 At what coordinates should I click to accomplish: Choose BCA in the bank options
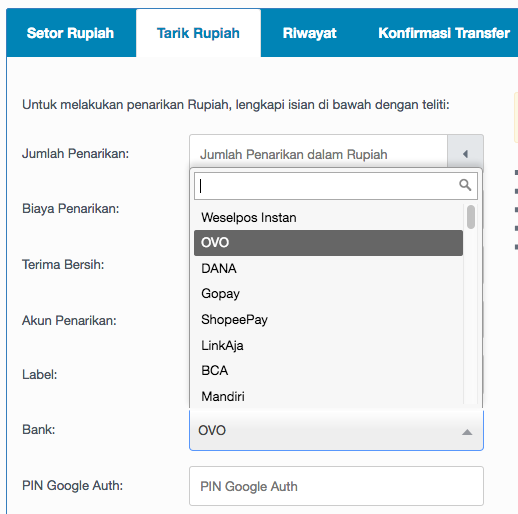point(328,370)
